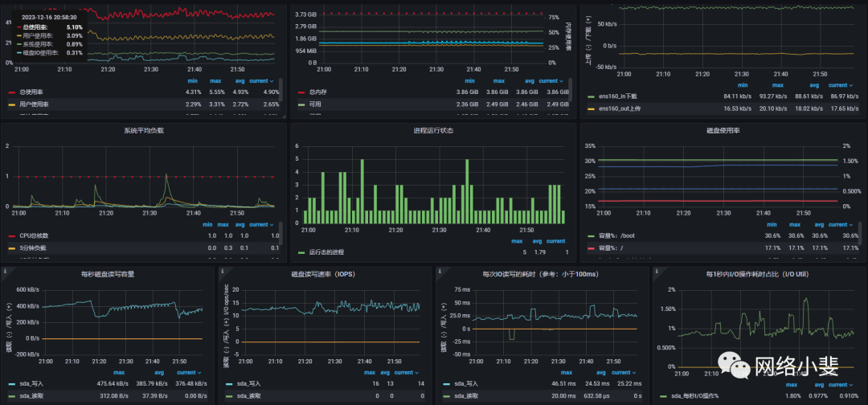Sort 磁盘使用率 legend by min column
The height and width of the screenshot is (405, 868).
click(x=771, y=225)
